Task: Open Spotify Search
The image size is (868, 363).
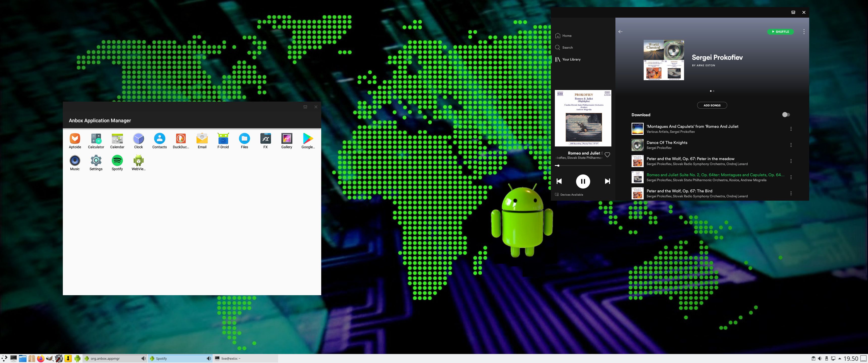Action: point(564,47)
